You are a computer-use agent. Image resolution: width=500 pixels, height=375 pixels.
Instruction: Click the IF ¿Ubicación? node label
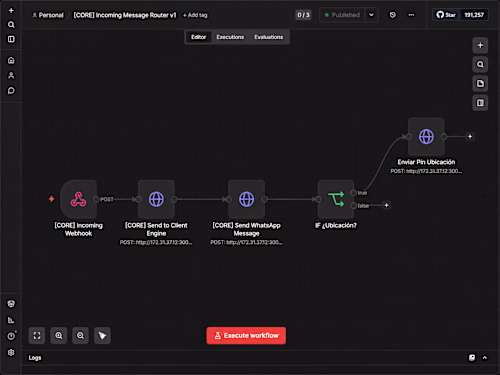pyautogui.click(x=336, y=225)
